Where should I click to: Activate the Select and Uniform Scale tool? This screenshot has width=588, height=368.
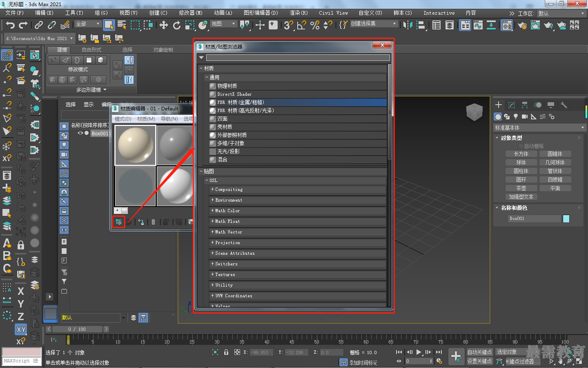pos(190,25)
